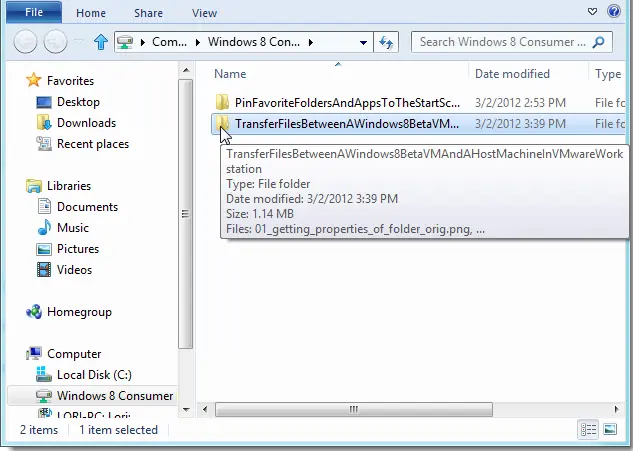Switch to the Home ribbon tab
633x451 pixels.
tap(91, 13)
